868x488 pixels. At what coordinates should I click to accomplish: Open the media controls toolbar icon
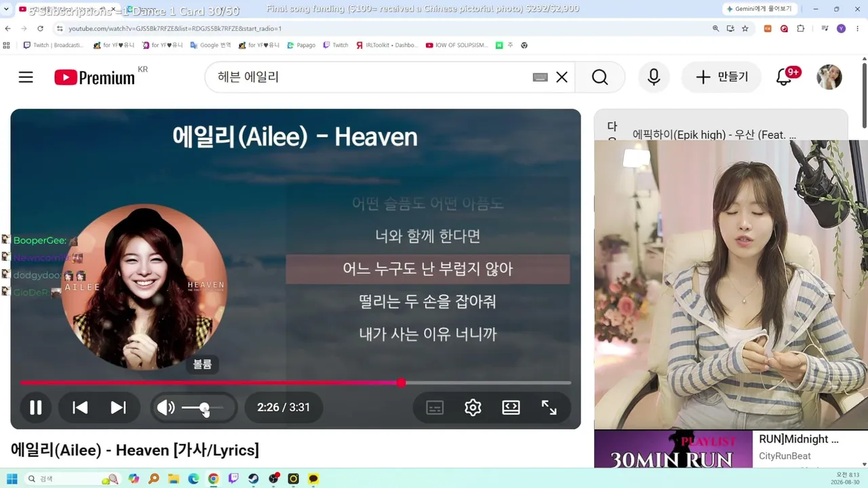(x=825, y=28)
